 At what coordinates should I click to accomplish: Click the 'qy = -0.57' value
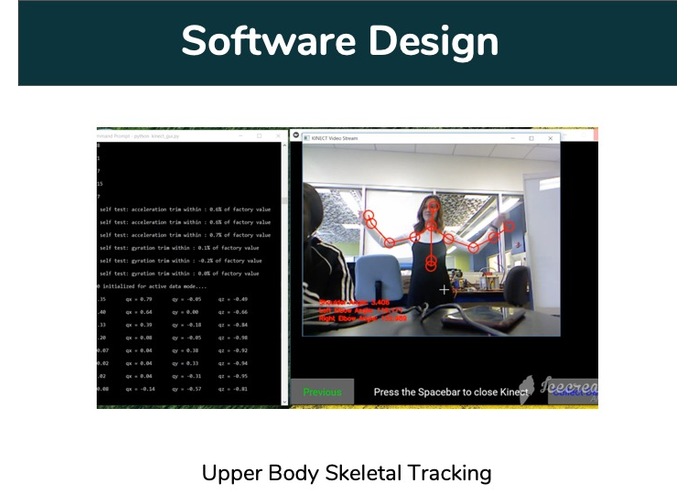[187, 389]
